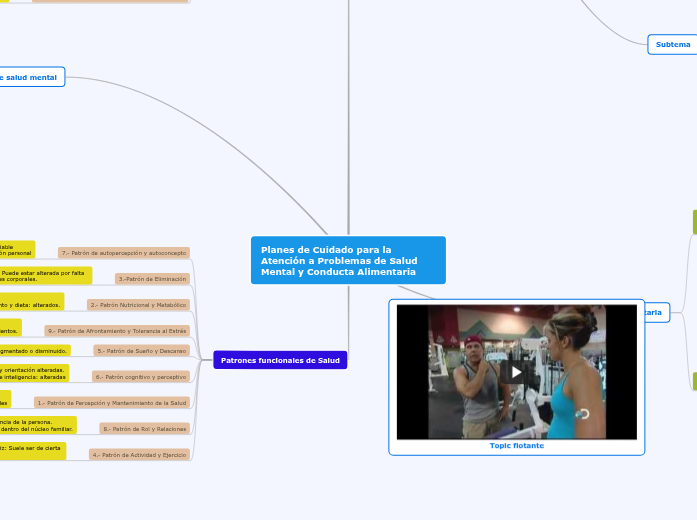The image size is (697, 520).
Task: Click the '3.-Patrón de Eliminación' node
Action: (x=152, y=279)
